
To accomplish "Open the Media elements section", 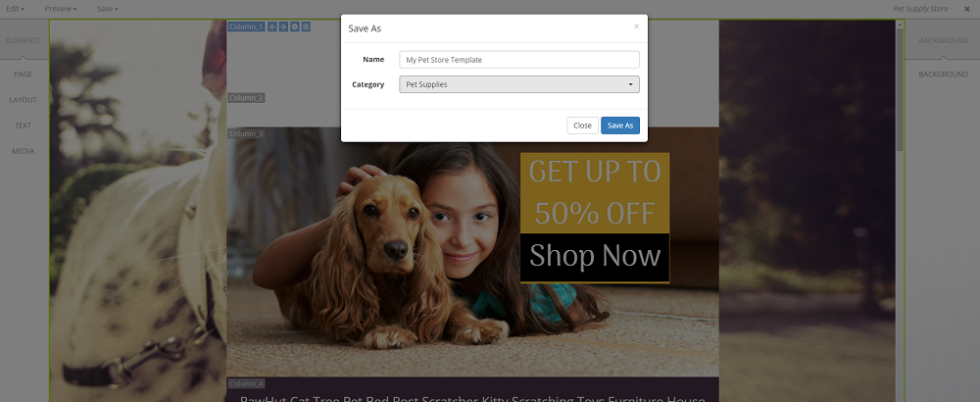I will pyautogui.click(x=24, y=151).
